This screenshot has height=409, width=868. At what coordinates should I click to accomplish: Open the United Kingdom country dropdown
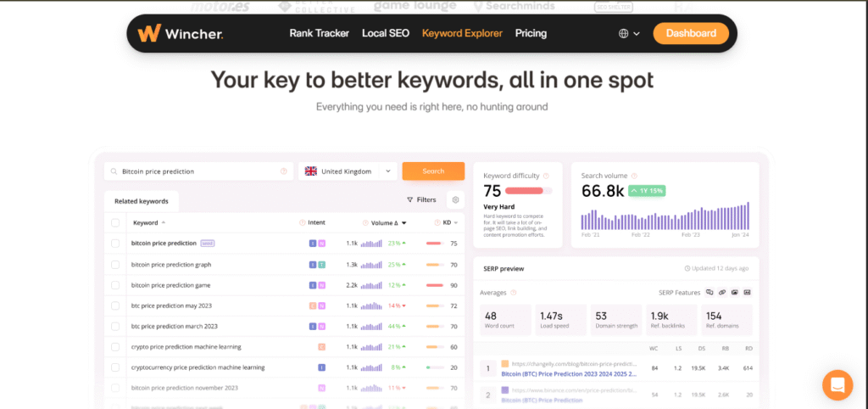[x=348, y=171]
